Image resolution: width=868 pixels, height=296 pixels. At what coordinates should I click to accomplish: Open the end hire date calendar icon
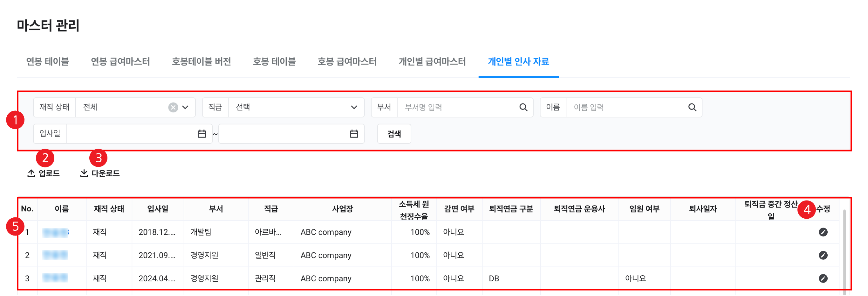click(354, 134)
